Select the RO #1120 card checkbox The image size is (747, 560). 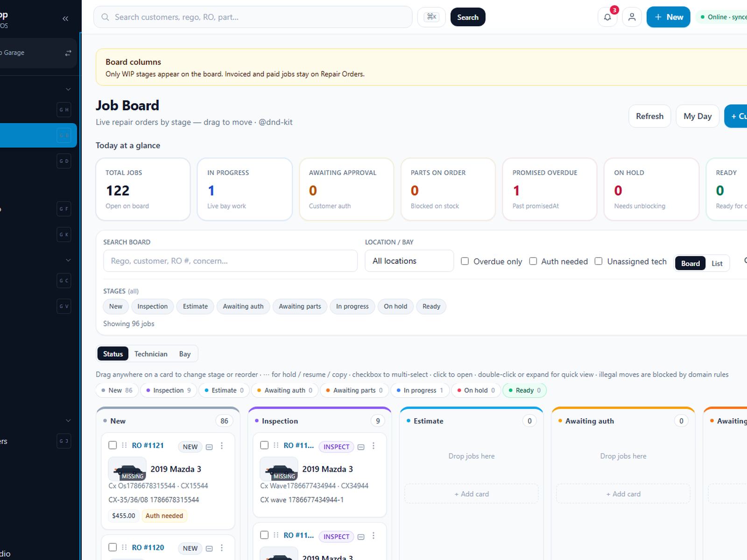tap(113, 547)
